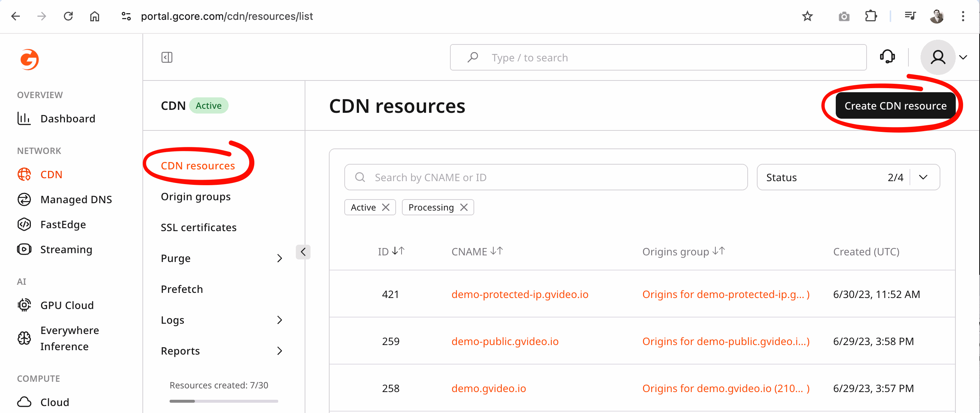Open browser three-dot menu

963,16
